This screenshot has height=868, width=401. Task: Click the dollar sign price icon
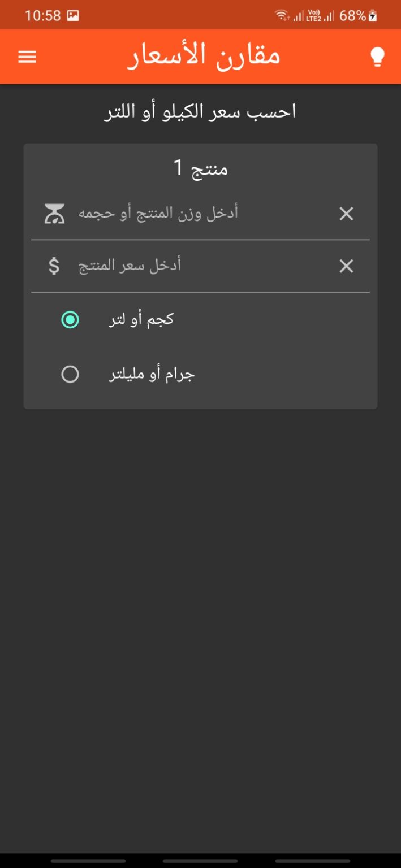(x=54, y=266)
